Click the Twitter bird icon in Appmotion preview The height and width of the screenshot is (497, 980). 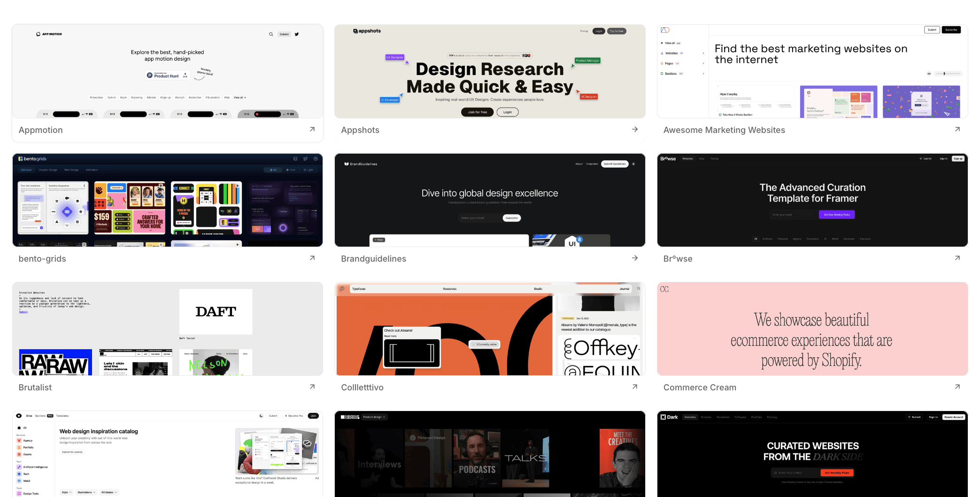pyautogui.click(x=297, y=34)
